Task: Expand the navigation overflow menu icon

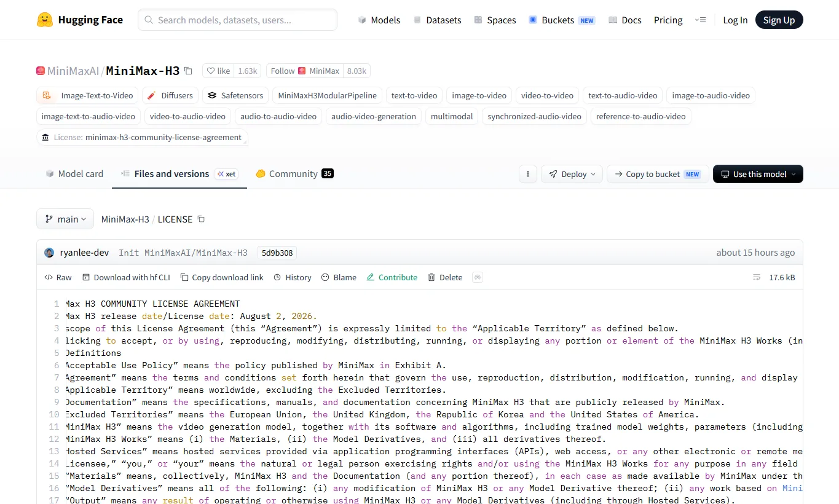Action: (701, 20)
